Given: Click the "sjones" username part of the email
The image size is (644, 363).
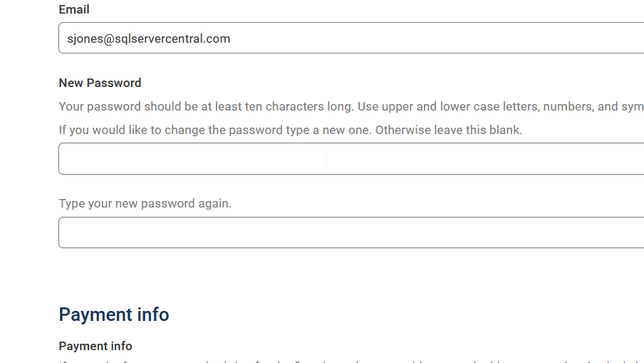Looking at the screenshot, I should (85, 39).
